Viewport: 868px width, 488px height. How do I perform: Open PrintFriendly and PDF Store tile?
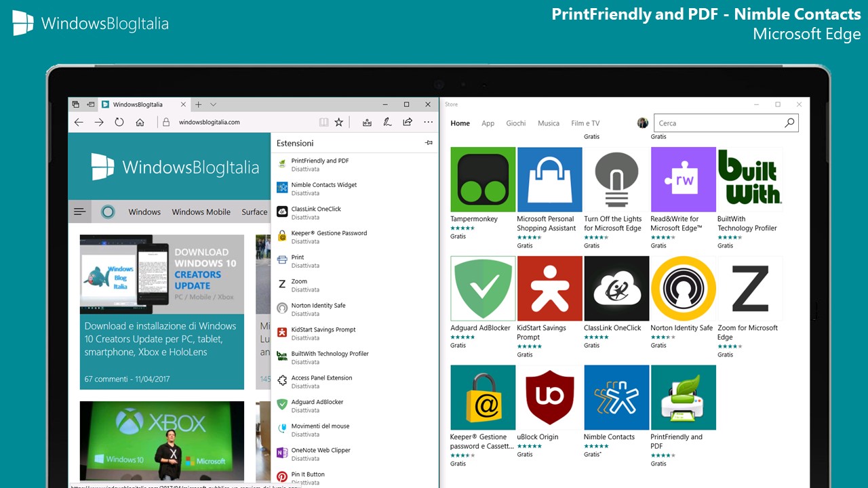click(x=683, y=416)
